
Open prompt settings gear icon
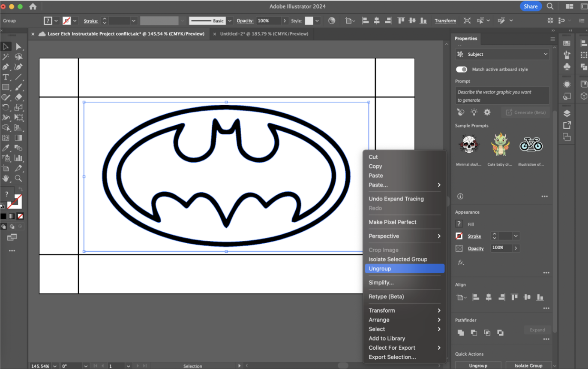tap(487, 112)
